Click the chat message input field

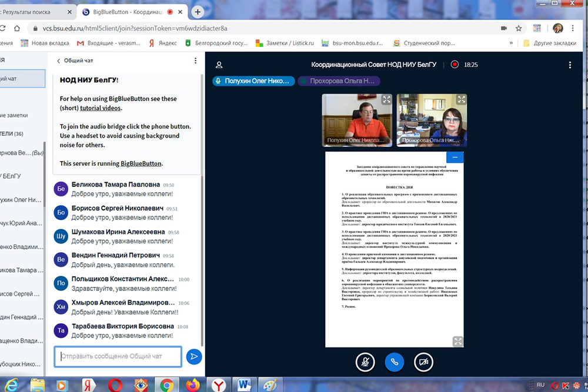tap(118, 356)
